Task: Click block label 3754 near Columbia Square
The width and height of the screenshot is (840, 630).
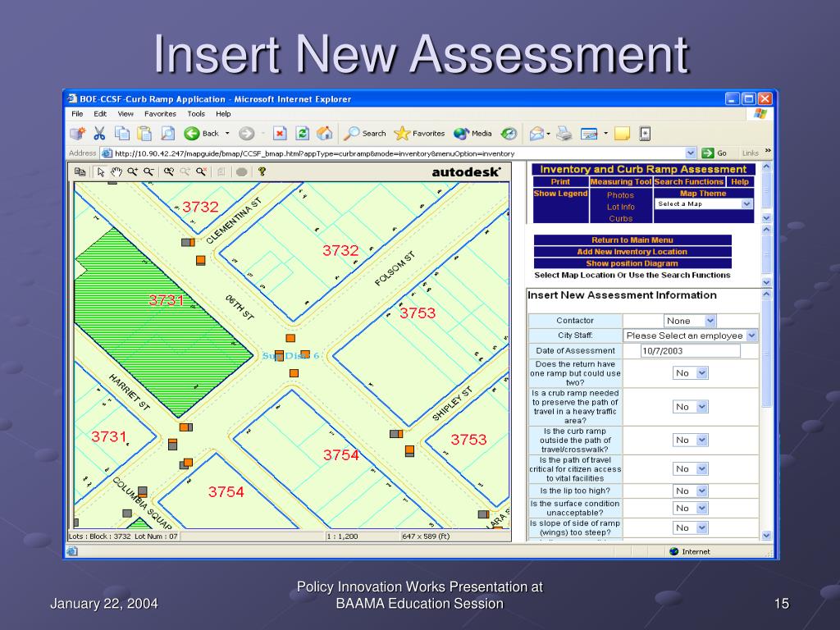Action: coord(226,492)
